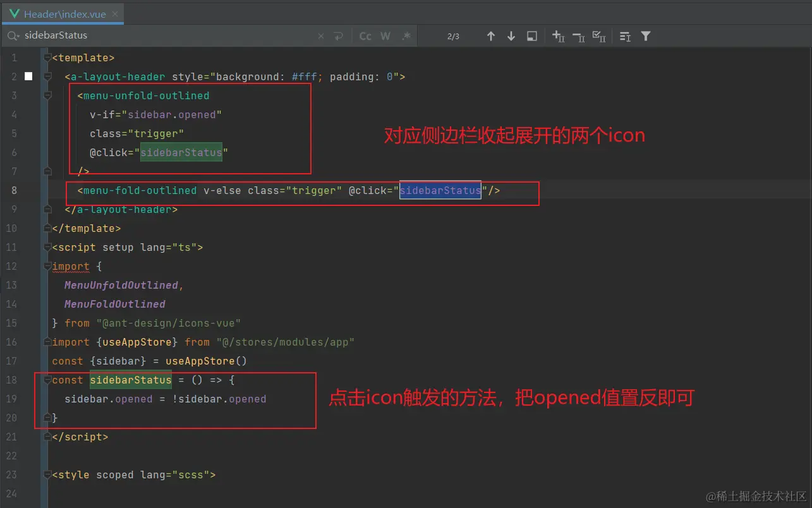812x508 pixels.
Task: Click the "@ant-design/icons-vue" string
Action: [x=169, y=323]
